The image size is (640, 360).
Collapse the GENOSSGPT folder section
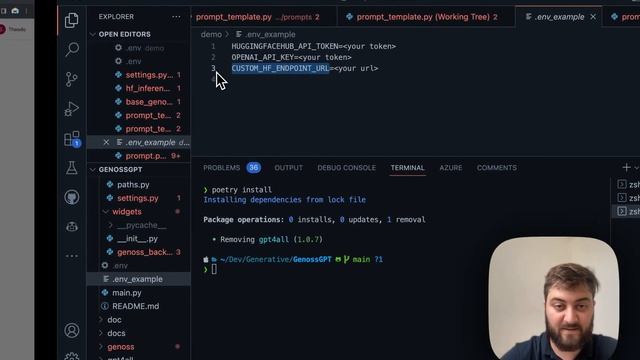pyautogui.click(x=93, y=169)
